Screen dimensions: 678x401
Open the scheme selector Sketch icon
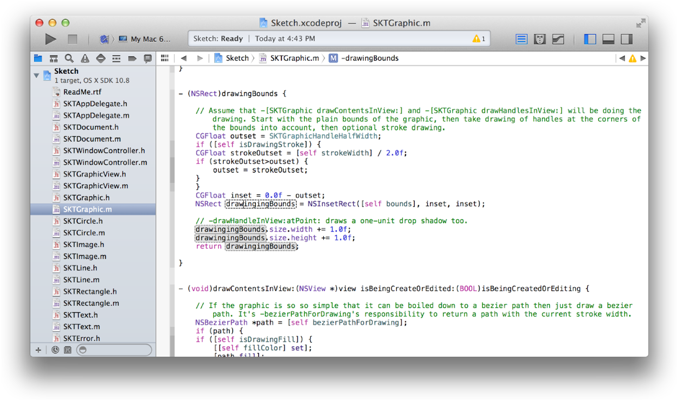tap(104, 39)
